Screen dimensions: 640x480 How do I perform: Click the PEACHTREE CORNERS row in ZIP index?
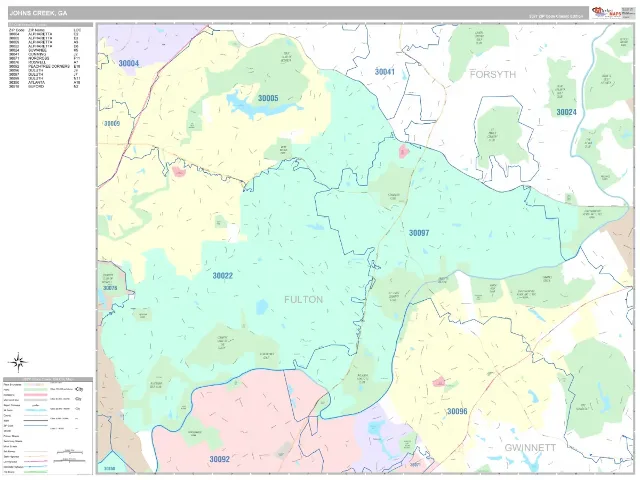point(44,67)
